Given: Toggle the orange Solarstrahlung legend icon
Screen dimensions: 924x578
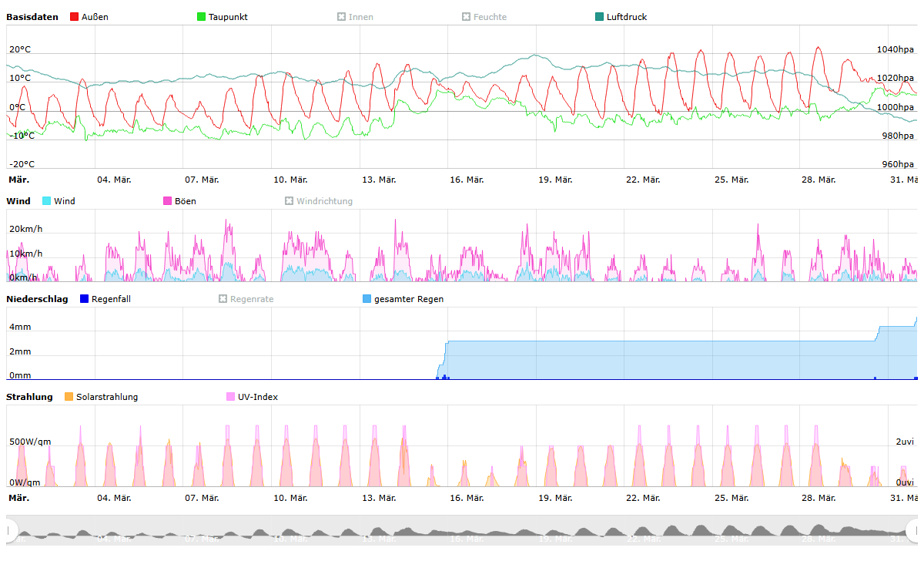Looking at the screenshot, I should (69, 397).
